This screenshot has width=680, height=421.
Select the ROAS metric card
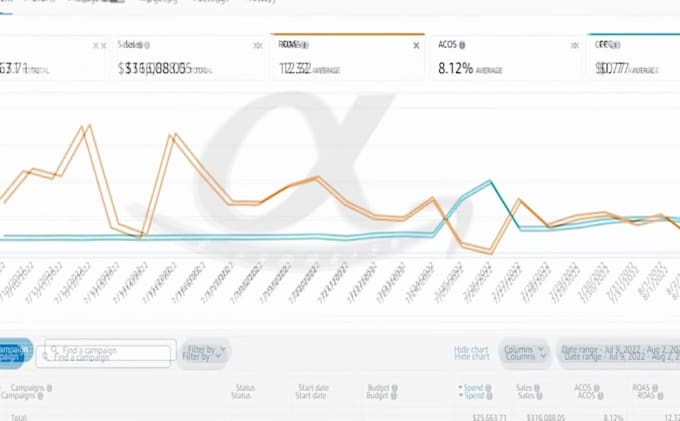[347, 57]
